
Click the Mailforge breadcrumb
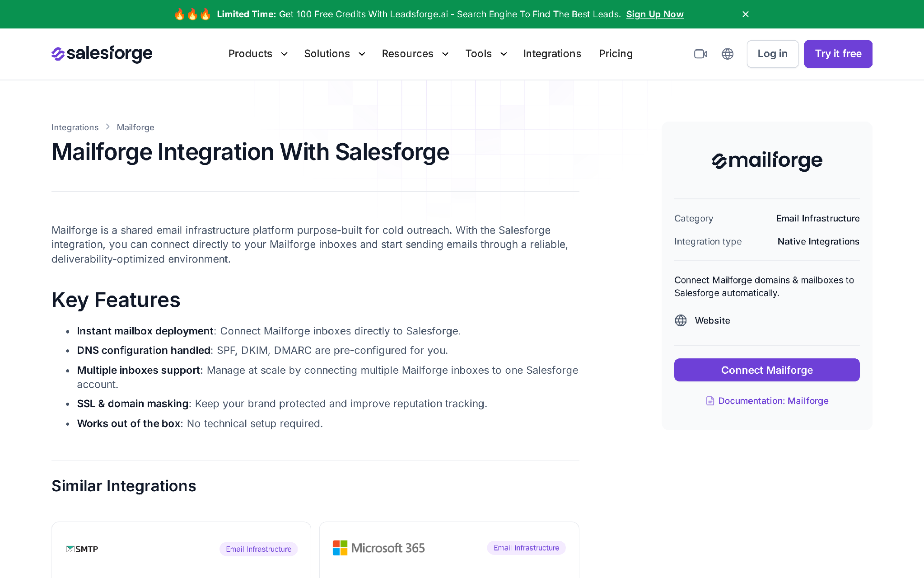[135, 127]
